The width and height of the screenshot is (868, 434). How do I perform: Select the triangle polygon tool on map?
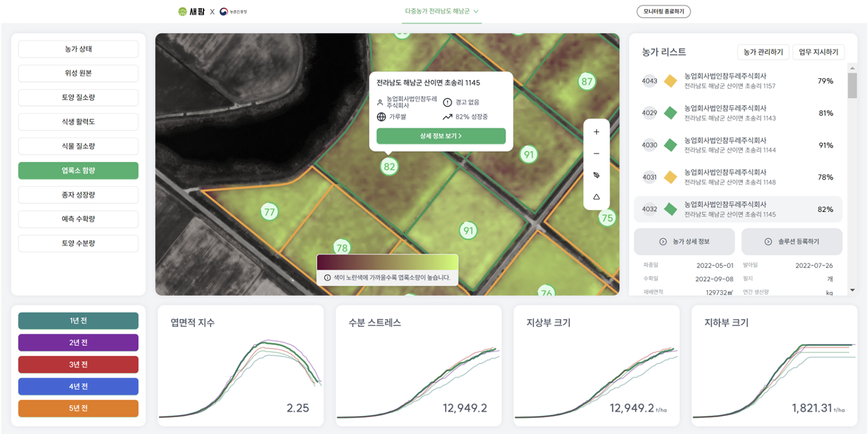pos(596,197)
